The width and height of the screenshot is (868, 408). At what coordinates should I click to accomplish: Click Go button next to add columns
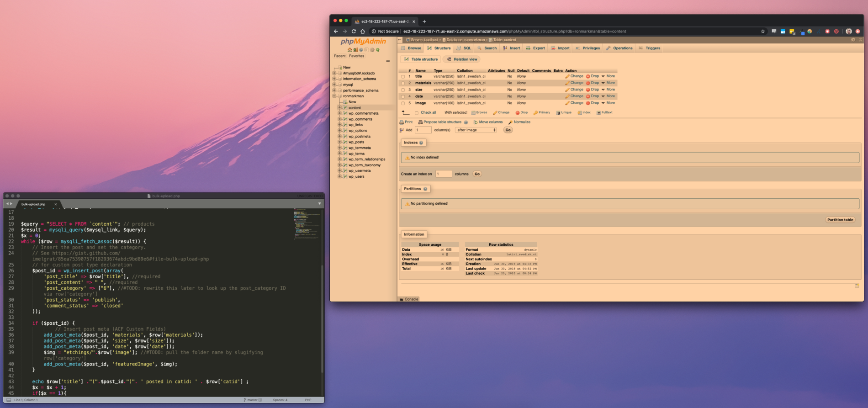[x=508, y=130]
